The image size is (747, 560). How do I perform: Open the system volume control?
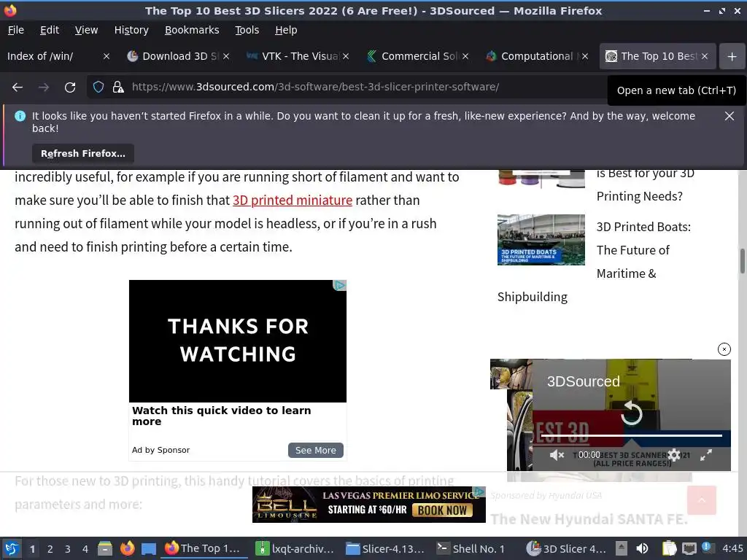[642, 548]
